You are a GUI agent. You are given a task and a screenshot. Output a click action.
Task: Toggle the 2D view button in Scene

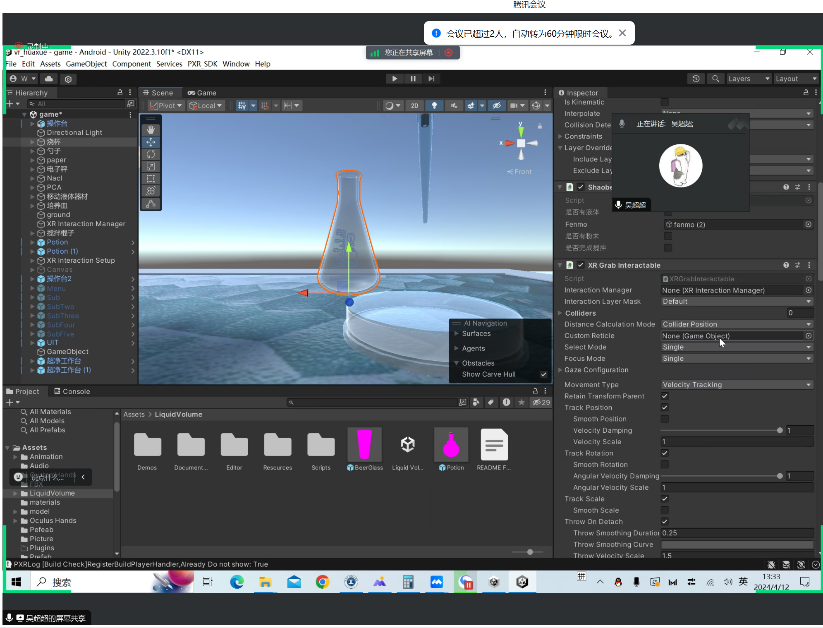point(414,105)
